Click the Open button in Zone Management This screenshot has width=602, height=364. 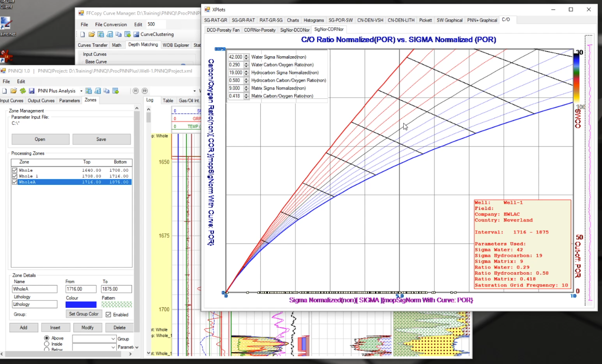coord(40,139)
